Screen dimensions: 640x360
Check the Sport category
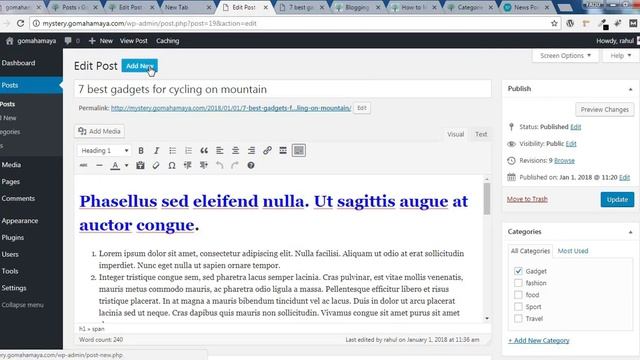(x=518, y=307)
